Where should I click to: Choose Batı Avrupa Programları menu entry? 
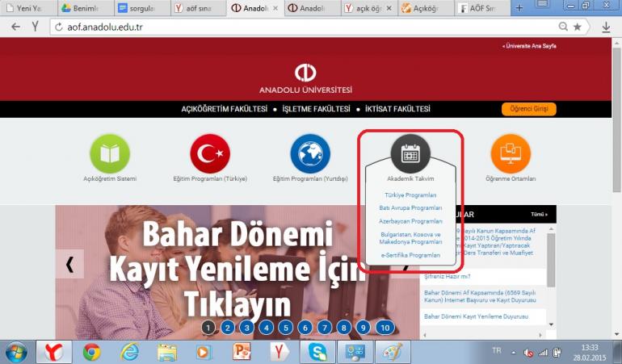(x=410, y=207)
